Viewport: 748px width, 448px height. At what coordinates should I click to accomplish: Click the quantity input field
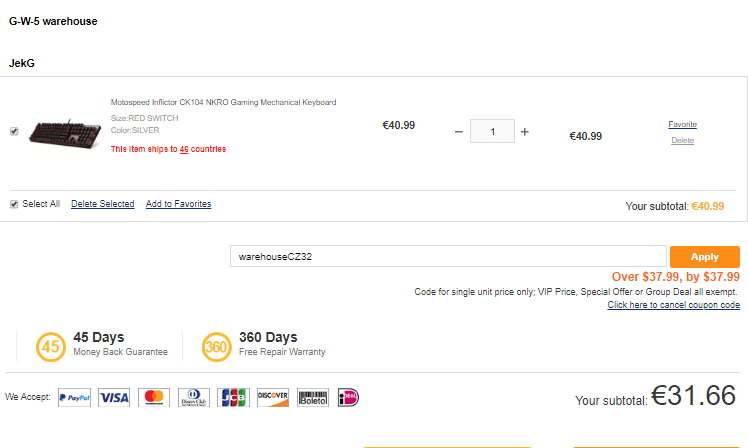(x=492, y=131)
